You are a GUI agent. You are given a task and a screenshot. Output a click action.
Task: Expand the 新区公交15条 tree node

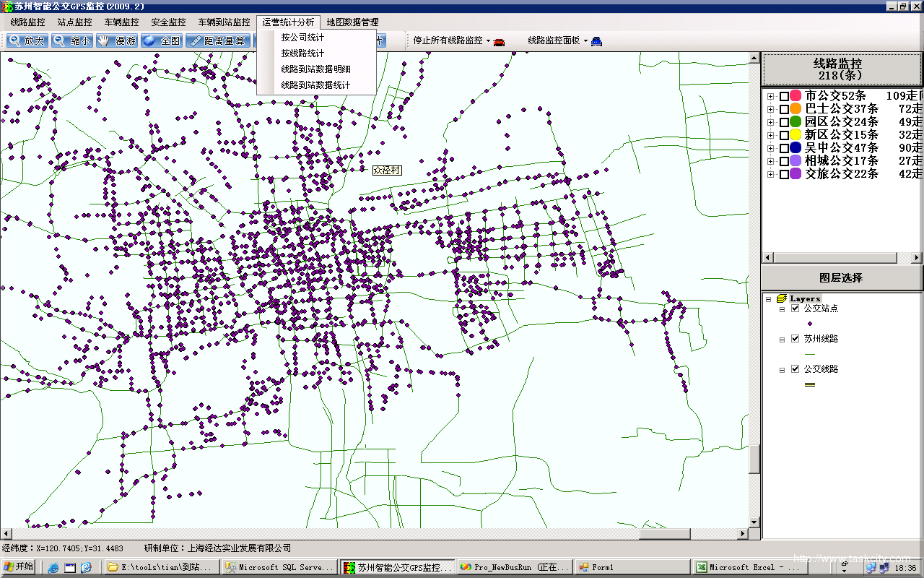[x=771, y=136]
